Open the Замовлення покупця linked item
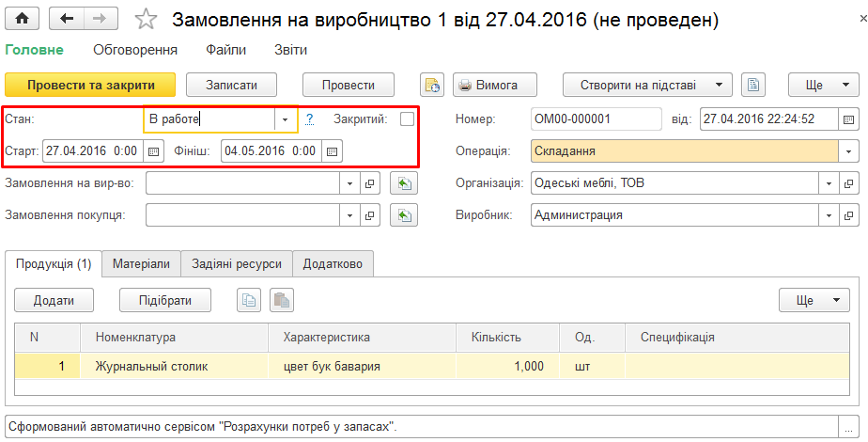Screen dimensions: 868x442 click(x=370, y=215)
